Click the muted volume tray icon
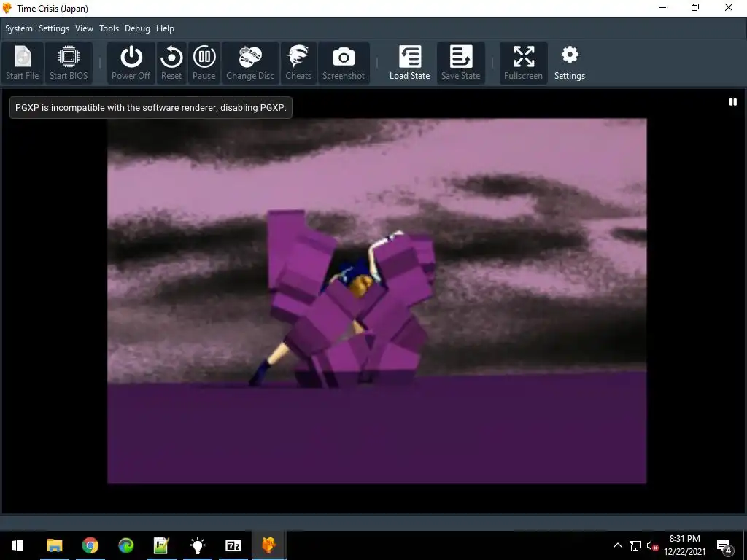 (652, 545)
